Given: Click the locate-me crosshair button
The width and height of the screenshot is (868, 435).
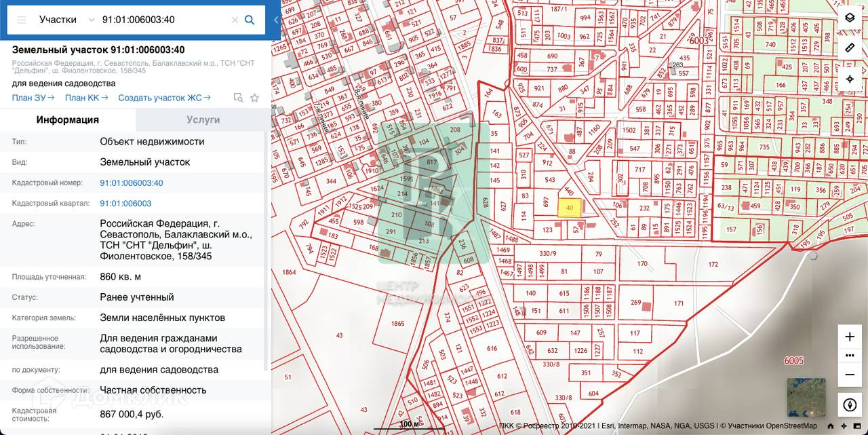Looking at the screenshot, I should click(x=850, y=79).
